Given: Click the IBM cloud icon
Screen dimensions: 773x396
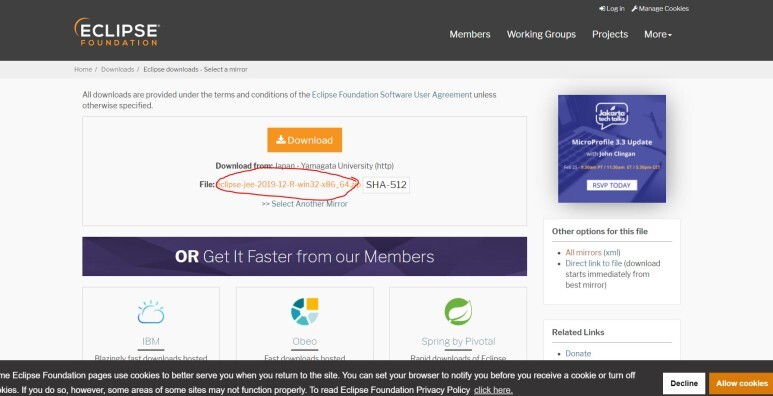Looking at the screenshot, I should (x=151, y=312).
